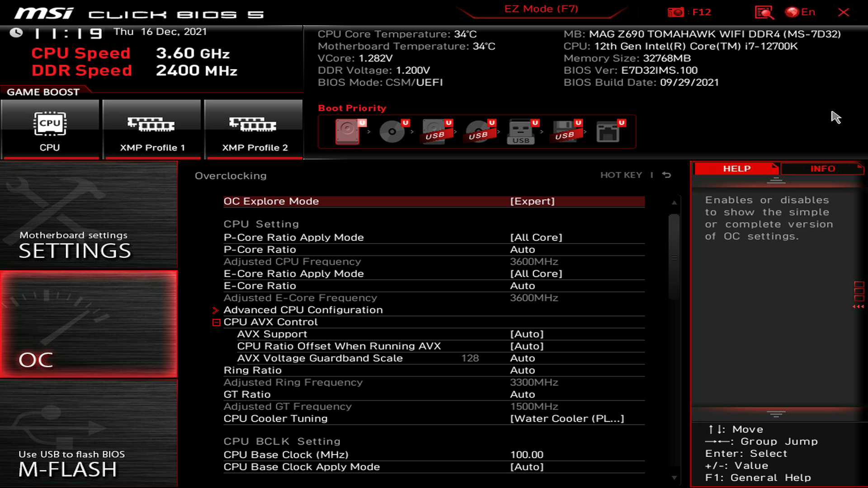The image size is (868, 488).
Task: Click the help panel bottom collapse handle
Action: pyautogui.click(x=776, y=414)
